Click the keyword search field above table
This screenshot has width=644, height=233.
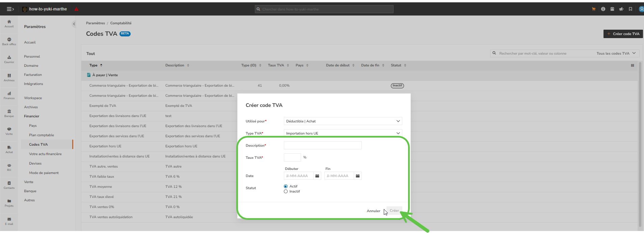[542, 53]
